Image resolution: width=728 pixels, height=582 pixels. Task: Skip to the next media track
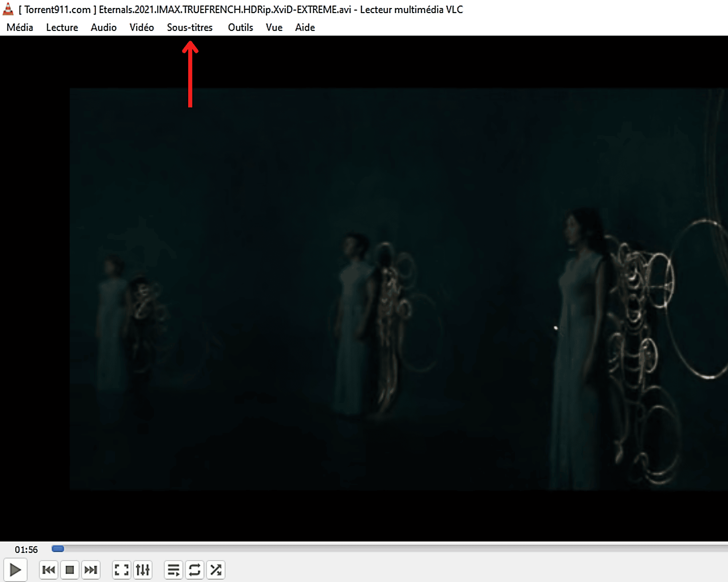point(91,570)
